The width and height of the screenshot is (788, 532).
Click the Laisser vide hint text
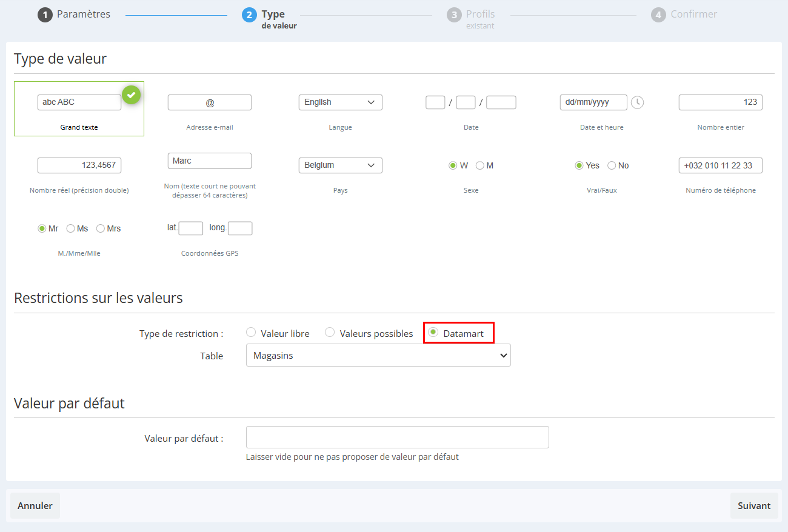point(352,457)
